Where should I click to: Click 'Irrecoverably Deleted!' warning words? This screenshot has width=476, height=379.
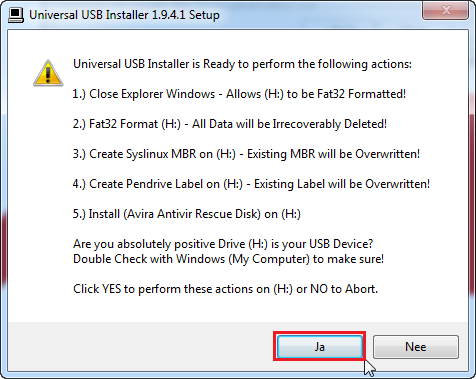[330, 124]
